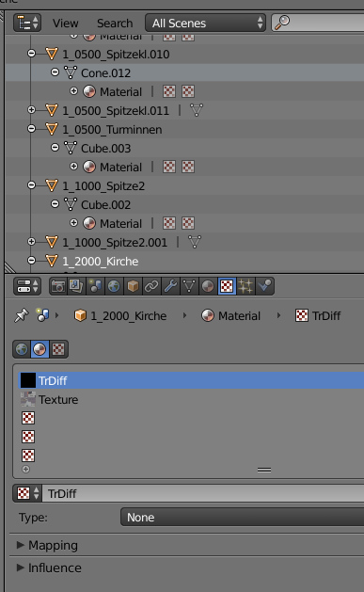364x592 pixels.
Task: Open the Particles properties tab
Action: (245, 286)
